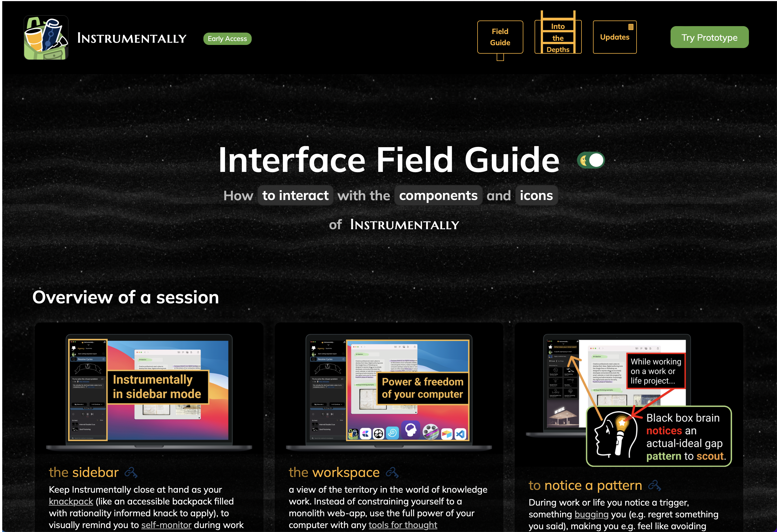Viewport: 777px width, 532px height.
Task: Click the Early Access badge
Action: tap(227, 39)
